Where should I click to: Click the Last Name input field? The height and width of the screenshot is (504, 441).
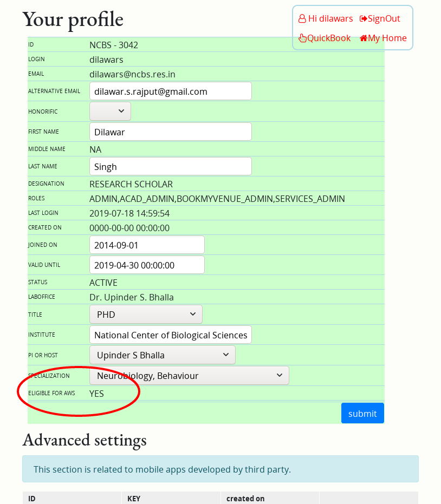click(171, 167)
